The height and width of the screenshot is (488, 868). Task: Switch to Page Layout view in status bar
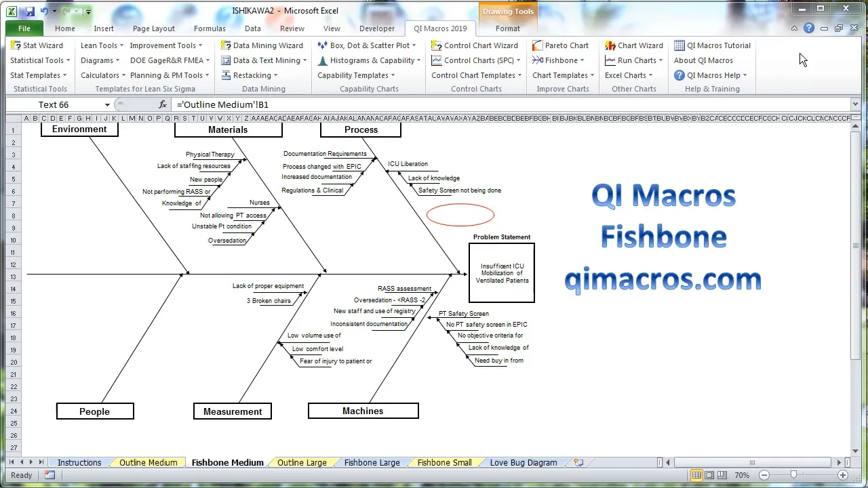pos(709,475)
